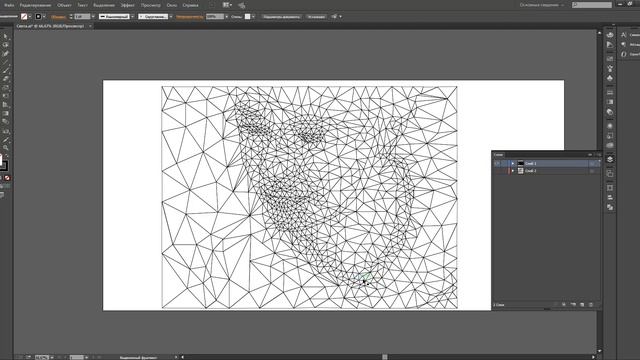Open the opacity value dropdown
640x360 pixels.
coord(227,17)
